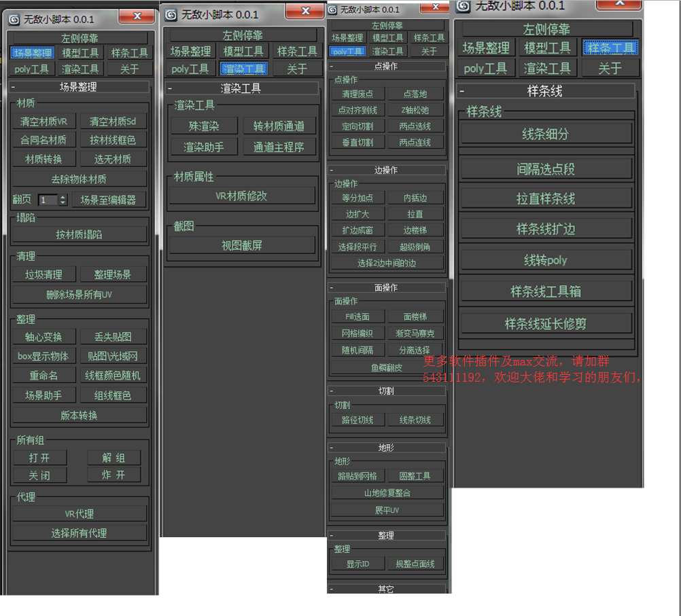The width and height of the screenshot is (681, 616).
Task: Click 轴心变换 button
Action: [43, 337]
